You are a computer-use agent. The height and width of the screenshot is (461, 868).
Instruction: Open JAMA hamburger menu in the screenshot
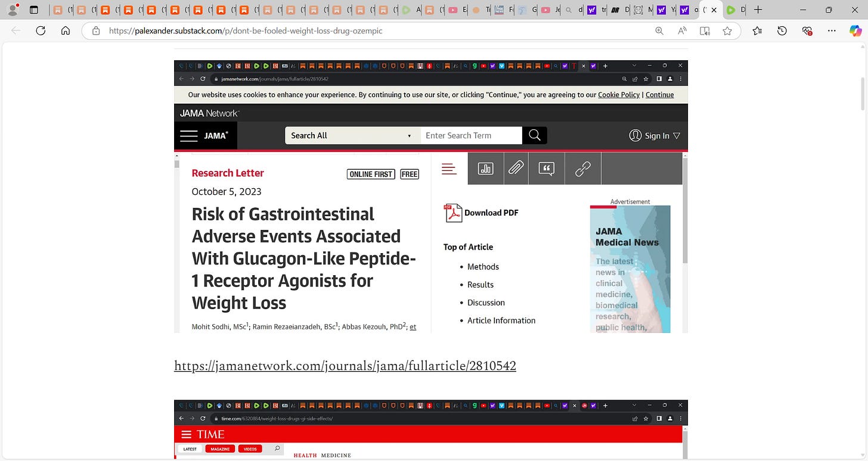tap(189, 136)
